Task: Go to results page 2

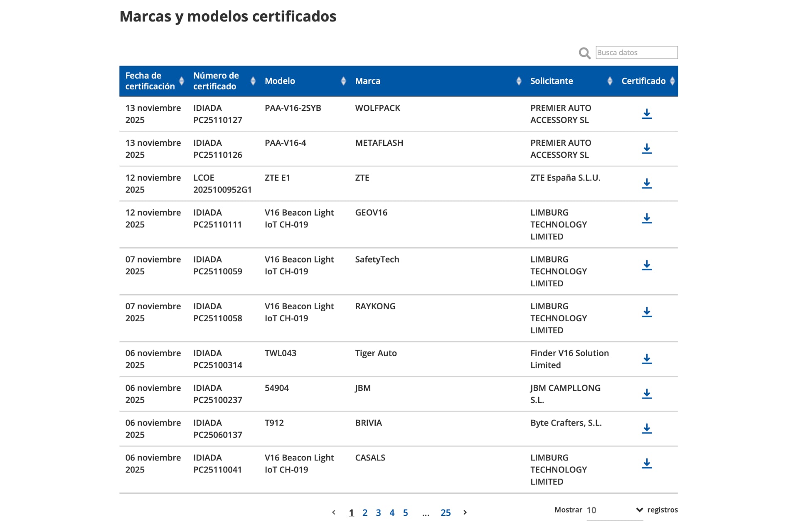Action: coord(365,512)
